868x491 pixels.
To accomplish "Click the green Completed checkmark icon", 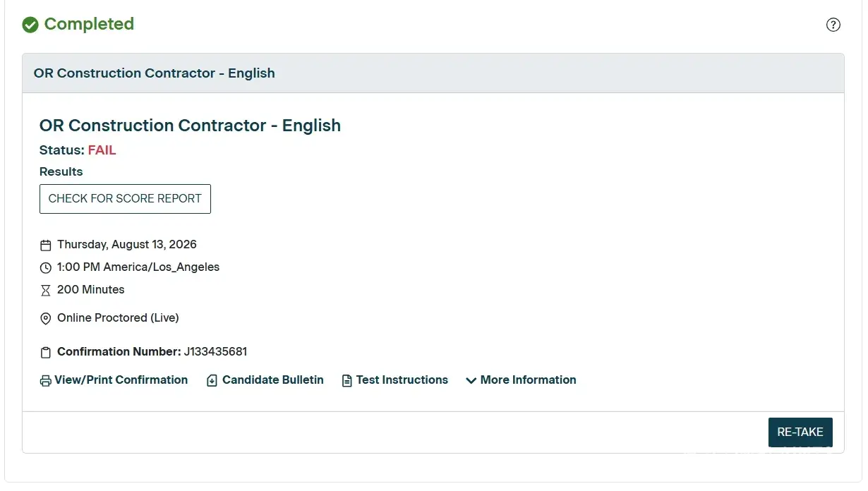I will [30, 25].
